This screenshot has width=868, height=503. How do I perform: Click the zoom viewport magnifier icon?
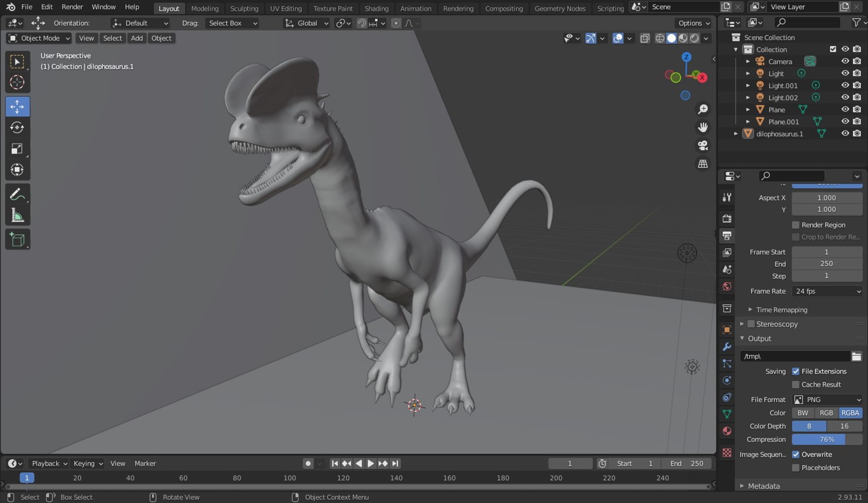(703, 109)
